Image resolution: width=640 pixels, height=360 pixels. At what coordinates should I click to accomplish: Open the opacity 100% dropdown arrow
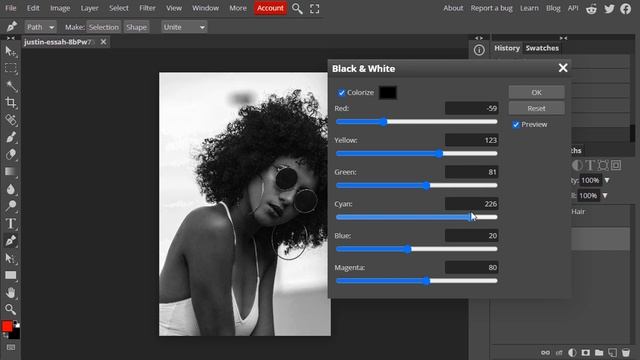[607, 180]
